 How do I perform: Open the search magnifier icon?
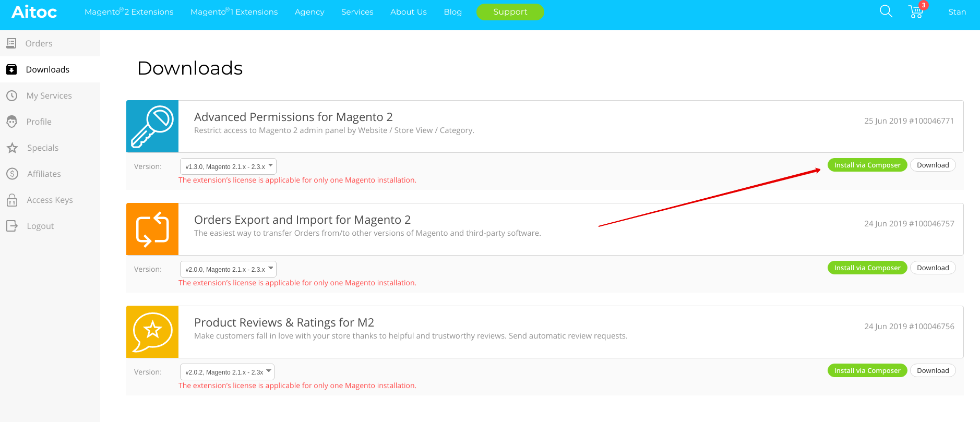click(x=886, y=11)
